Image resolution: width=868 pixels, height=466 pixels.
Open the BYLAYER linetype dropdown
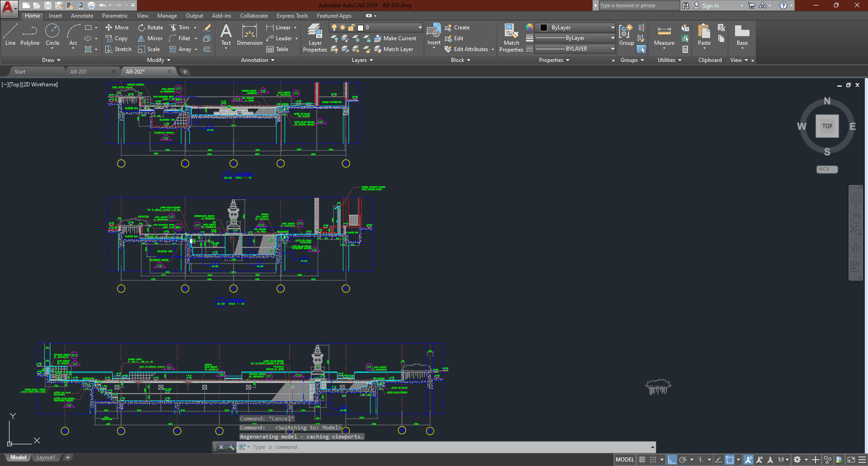click(x=612, y=49)
